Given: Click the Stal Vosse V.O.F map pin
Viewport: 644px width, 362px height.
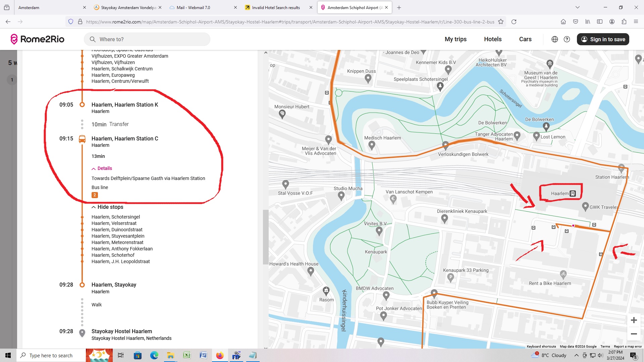Looking at the screenshot, I should [x=285, y=184].
